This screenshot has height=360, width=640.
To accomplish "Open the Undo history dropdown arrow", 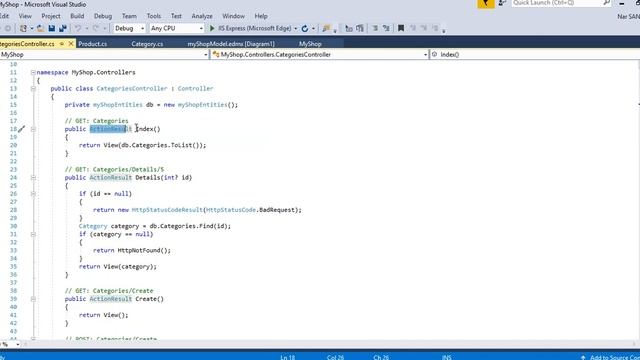I will click(x=86, y=29).
